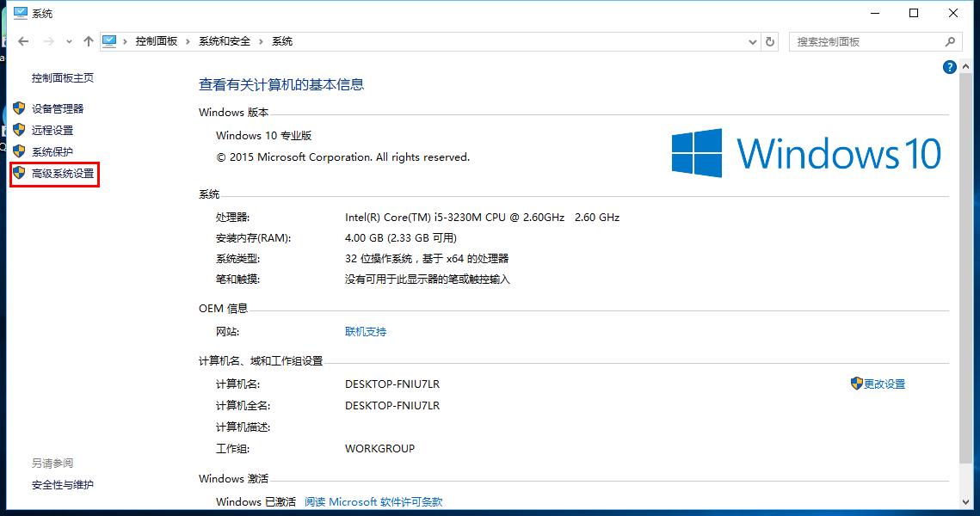Go up one level with up arrow
This screenshot has width=980, height=516.
point(88,41)
